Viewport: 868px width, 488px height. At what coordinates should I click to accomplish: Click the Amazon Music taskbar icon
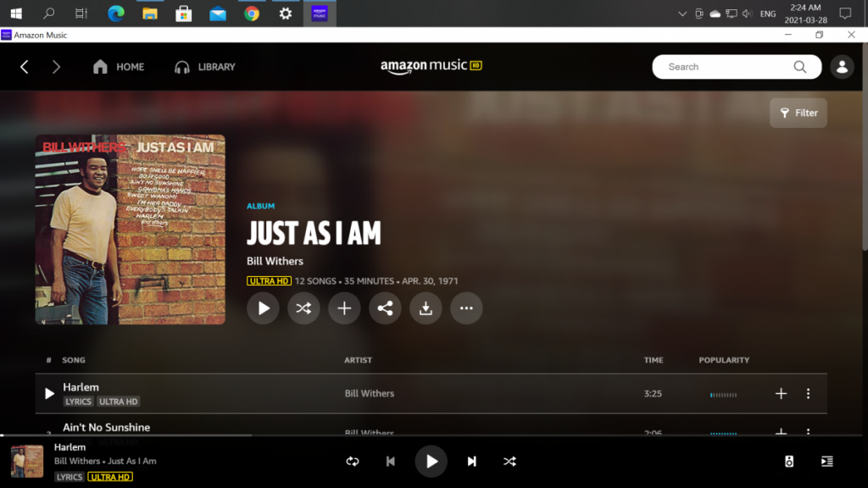coord(320,14)
